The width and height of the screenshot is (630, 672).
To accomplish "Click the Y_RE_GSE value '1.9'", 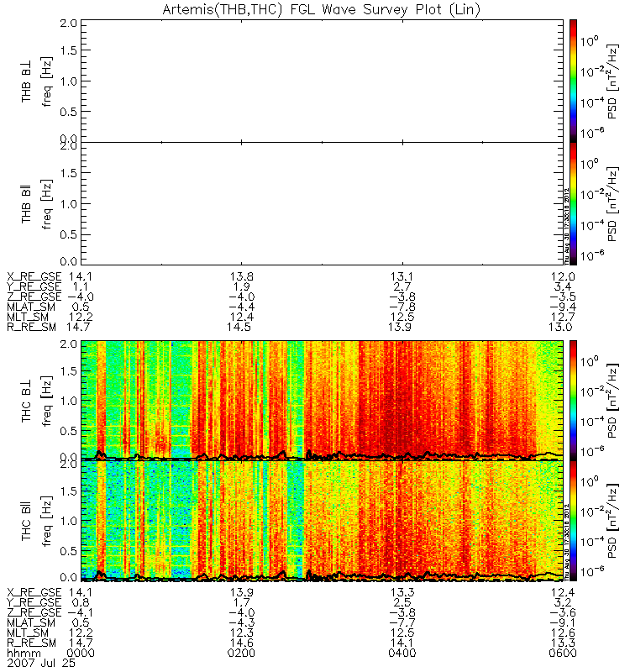I will (242, 286).
